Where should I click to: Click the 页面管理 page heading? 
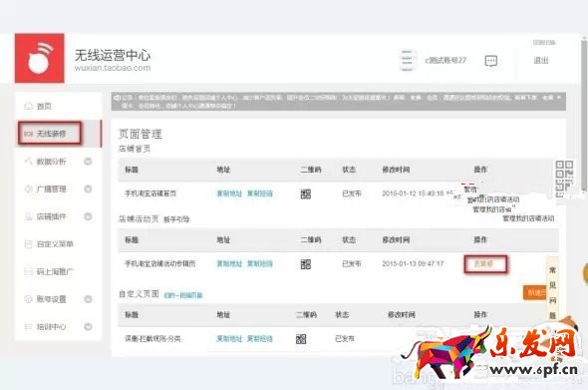[141, 134]
